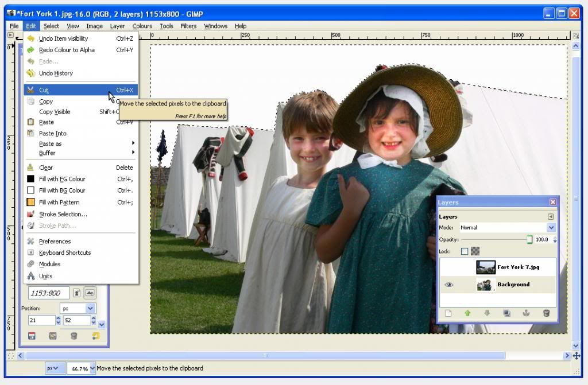
Task: Toggle quick mask at bottom-left corner
Action: [10, 355]
